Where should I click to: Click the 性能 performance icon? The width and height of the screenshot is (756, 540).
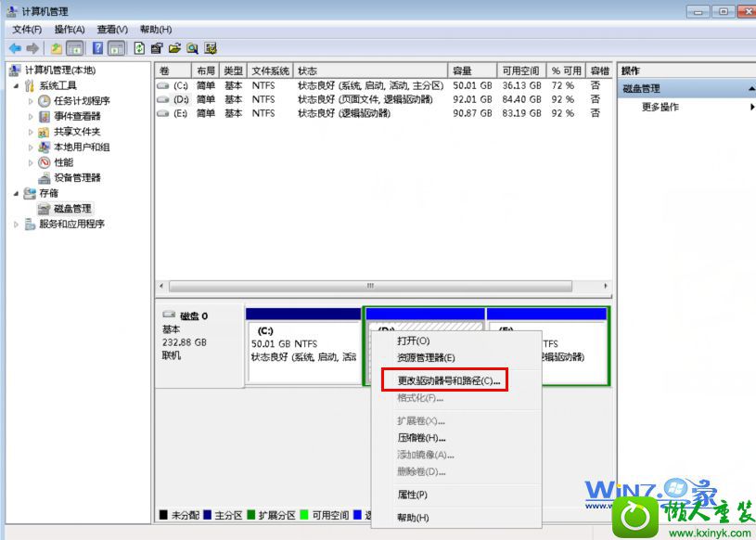point(45,162)
